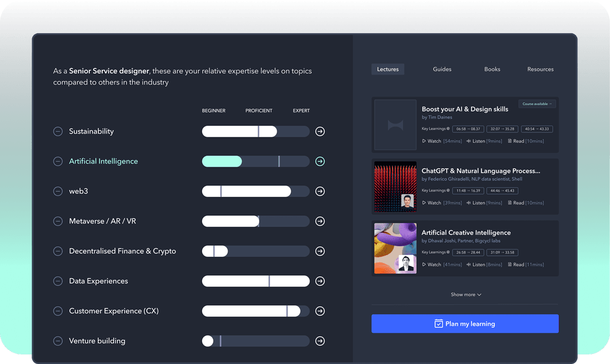Collapse the Venture building topic row
Image resolution: width=610 pixels, height=364 pixels.
tap(58, 341)
